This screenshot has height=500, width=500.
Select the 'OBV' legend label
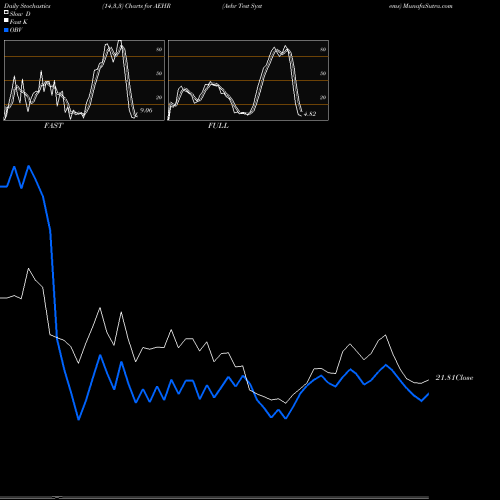(x=16, y=30)
